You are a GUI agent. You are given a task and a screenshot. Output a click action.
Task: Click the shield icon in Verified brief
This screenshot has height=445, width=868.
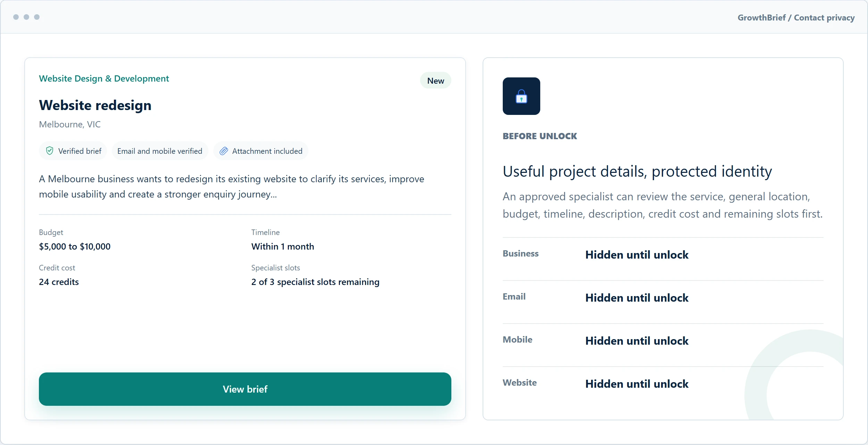click(x=50, y=151)
